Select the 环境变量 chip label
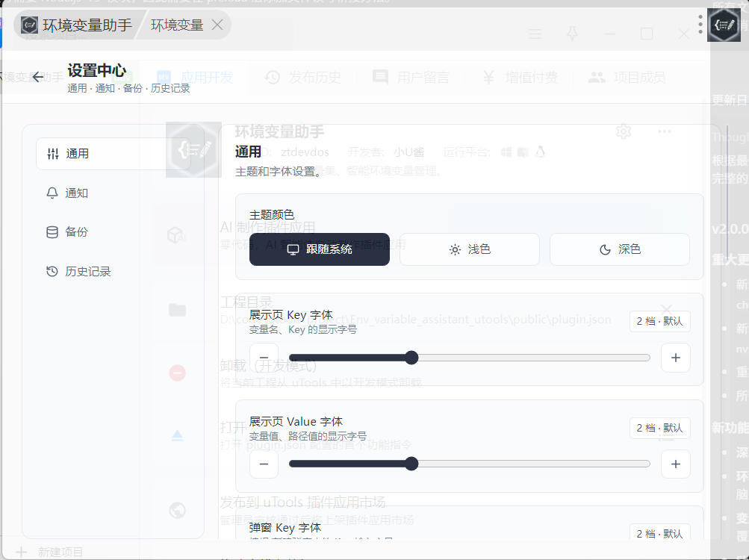The height and width of the screenshot is (560, 749). pos(177,25)
